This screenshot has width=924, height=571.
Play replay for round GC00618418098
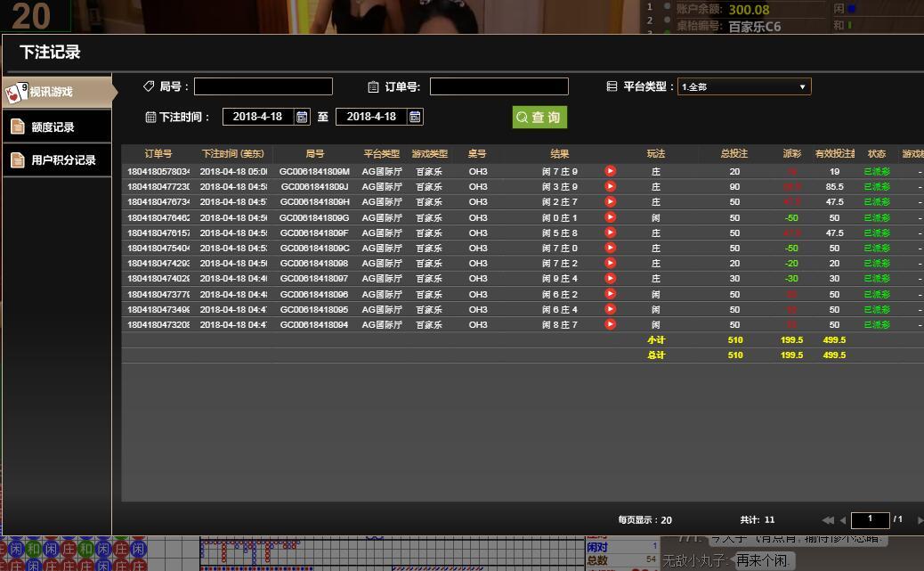coord(610,264)
